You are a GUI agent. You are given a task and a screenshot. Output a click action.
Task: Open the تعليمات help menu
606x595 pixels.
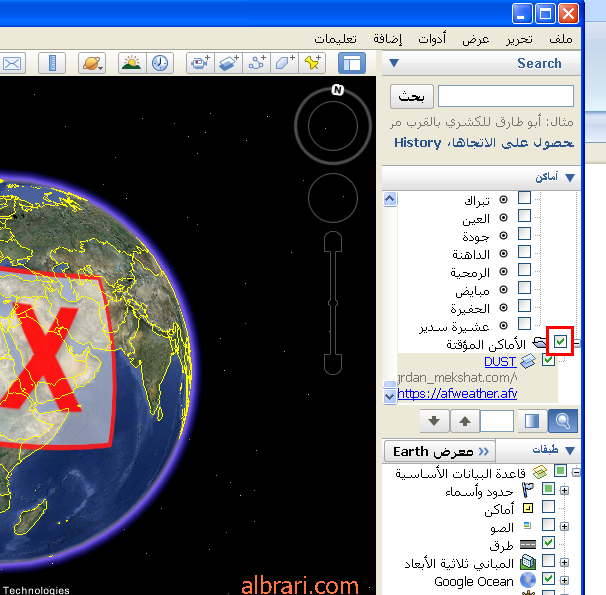point(335,39)
